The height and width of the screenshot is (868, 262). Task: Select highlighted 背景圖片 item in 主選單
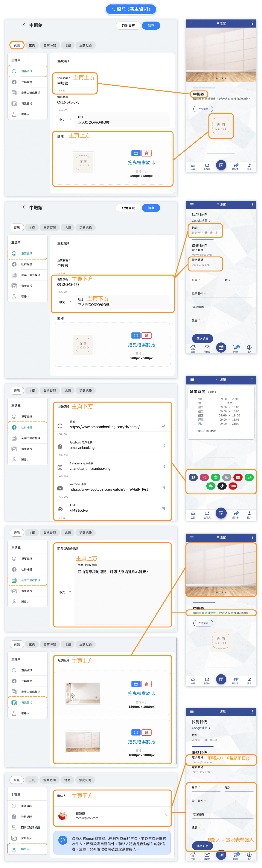(x=27, y=703)
